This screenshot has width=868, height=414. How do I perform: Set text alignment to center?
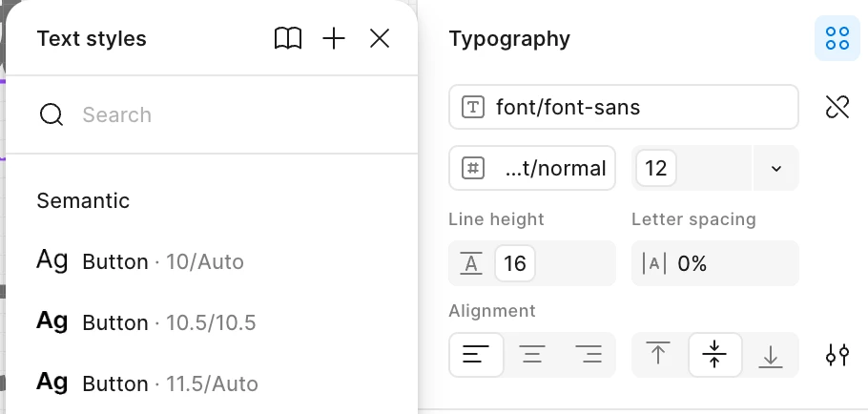[x=532, y=354]
